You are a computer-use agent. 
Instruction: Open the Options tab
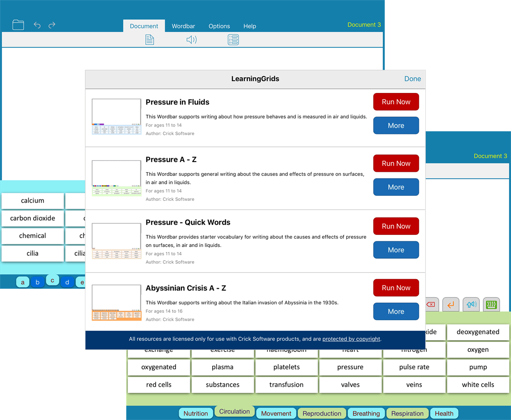pyautogui.click(x=219, y=26)
